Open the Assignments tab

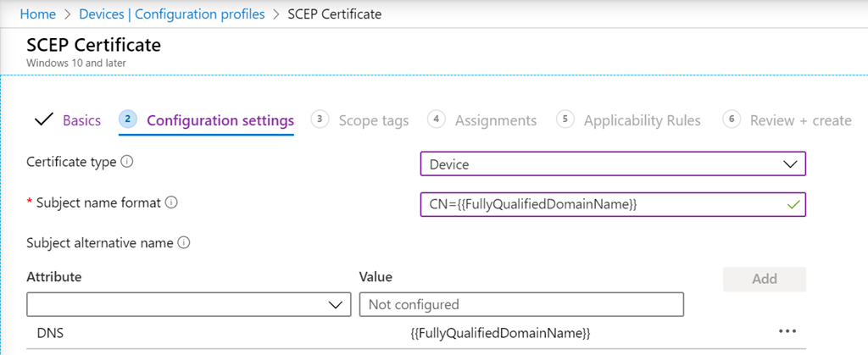(495, 120)
